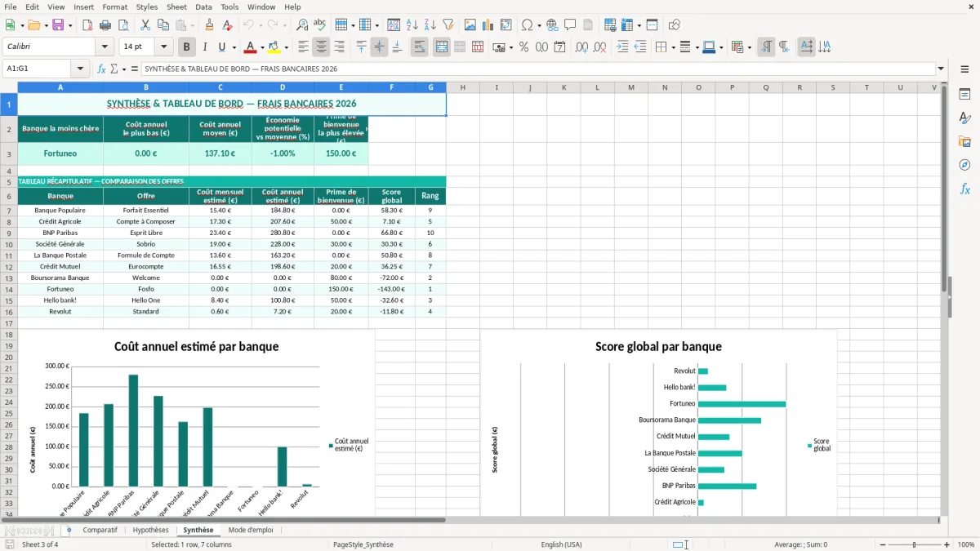This screenshot has width=980, height=551.
Task: Click the Add Decimal Place icon
Action: [x=581, y=47]
